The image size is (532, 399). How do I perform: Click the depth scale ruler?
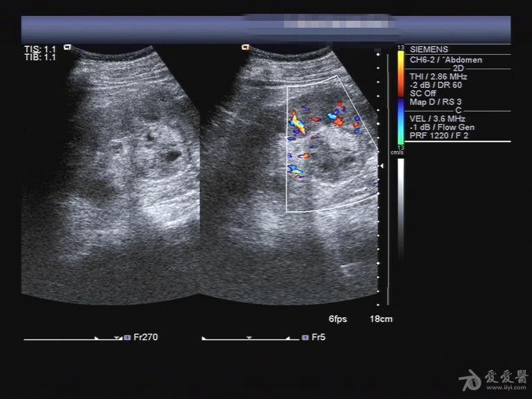[x=378, y=179]
